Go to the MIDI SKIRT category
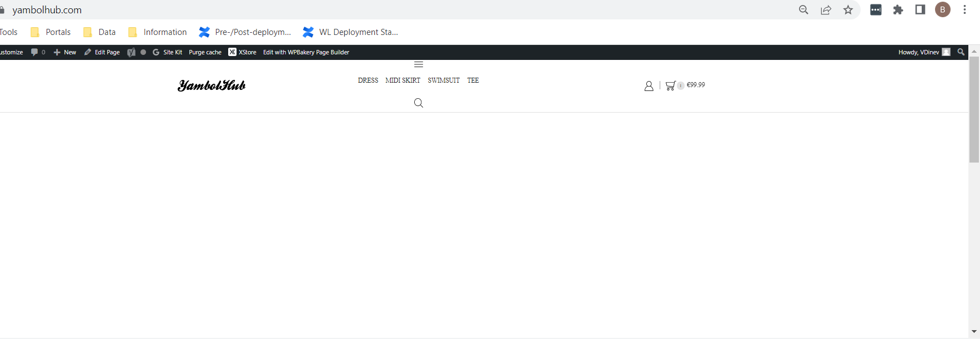Viewport: 980px width, 339px height. point(403,80)
